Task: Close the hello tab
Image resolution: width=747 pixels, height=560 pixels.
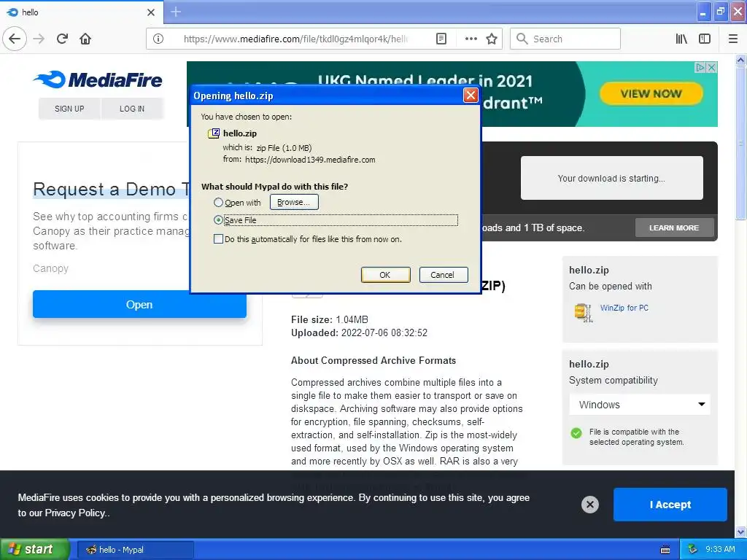Action: 151,12
